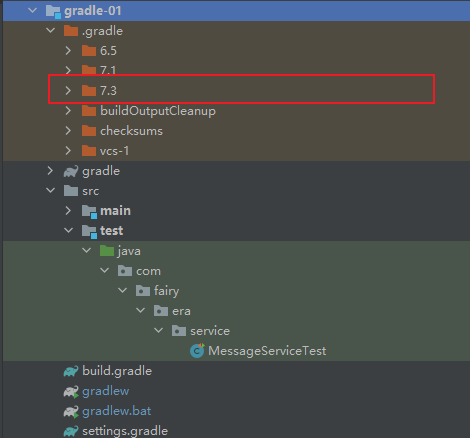Expand the 6.5 folder
Image resolution: width=470 pixels, height=438 pixels.
(68, 51)
